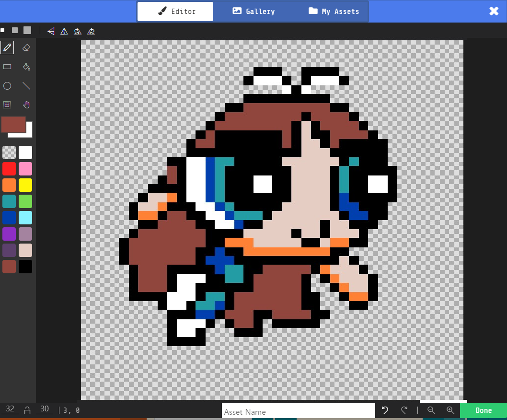Screen dimensions: 507x420
Task: Select the Rectangle drawing tool
Action: 7,67
